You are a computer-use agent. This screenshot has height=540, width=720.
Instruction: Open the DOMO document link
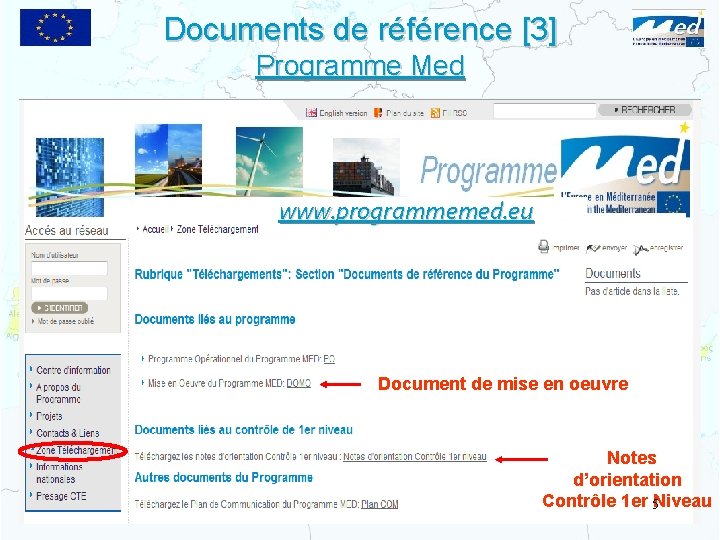point(298,383)
